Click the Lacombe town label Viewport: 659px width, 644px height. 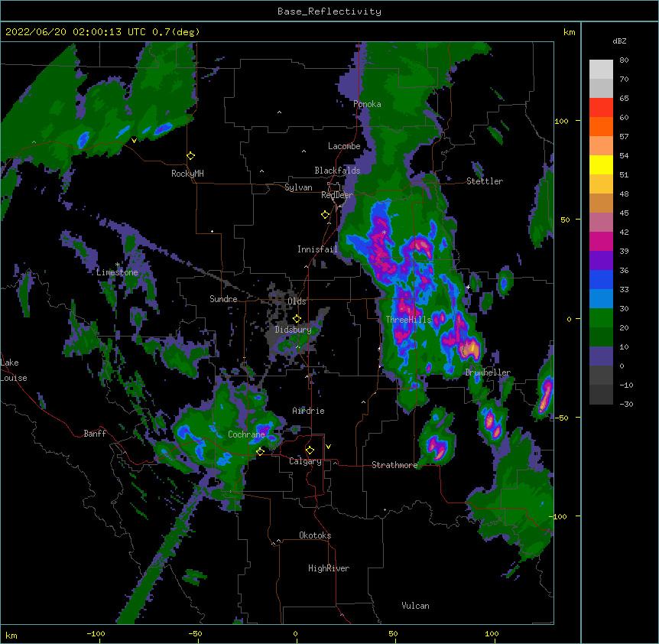click(x=344, y=146)
